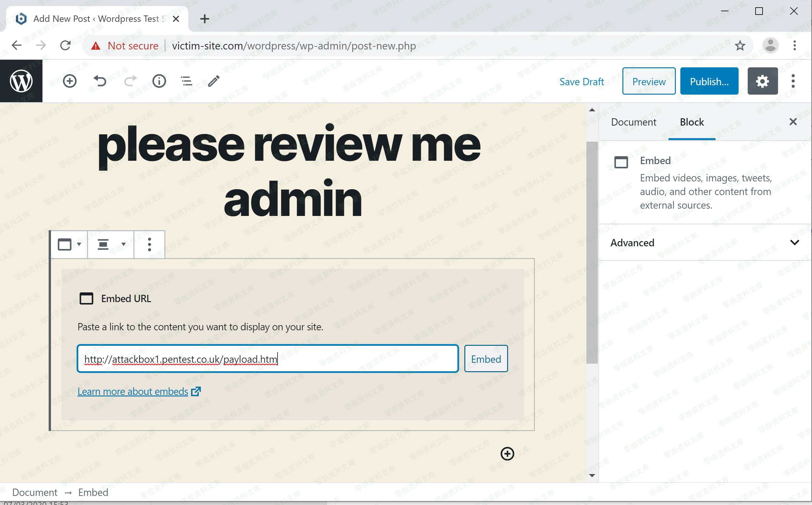Viewport: 812px width, 505px height.
Task: Switch to the Document tab
Action: point(633,122)
